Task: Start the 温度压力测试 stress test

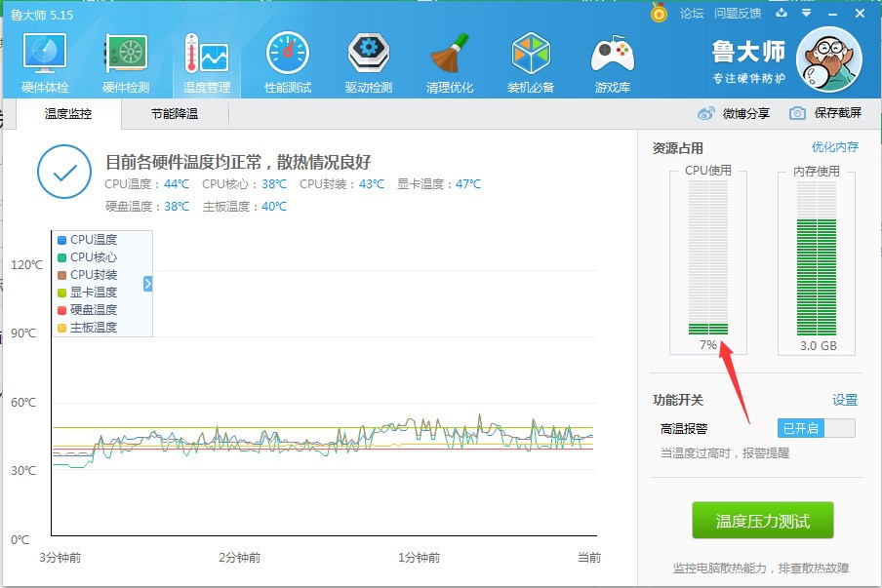Action: [763, 521]
